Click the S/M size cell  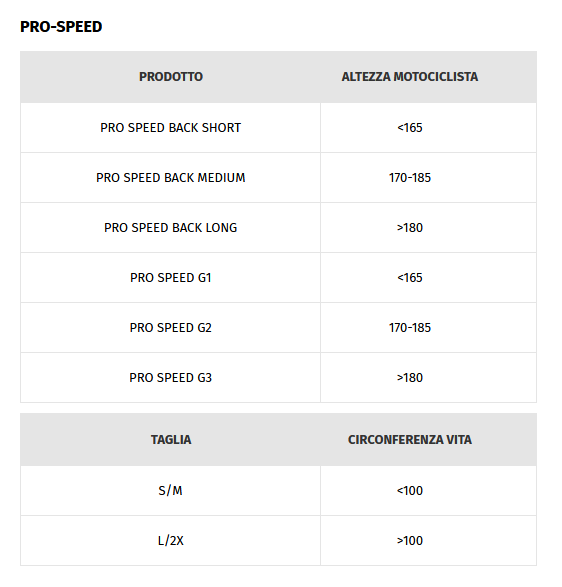pos(171,491)
